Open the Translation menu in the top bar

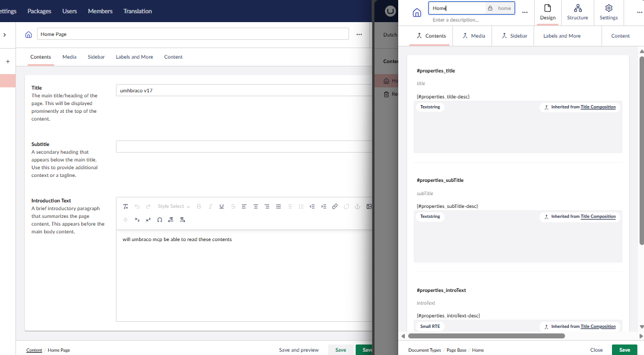[138, 11]
